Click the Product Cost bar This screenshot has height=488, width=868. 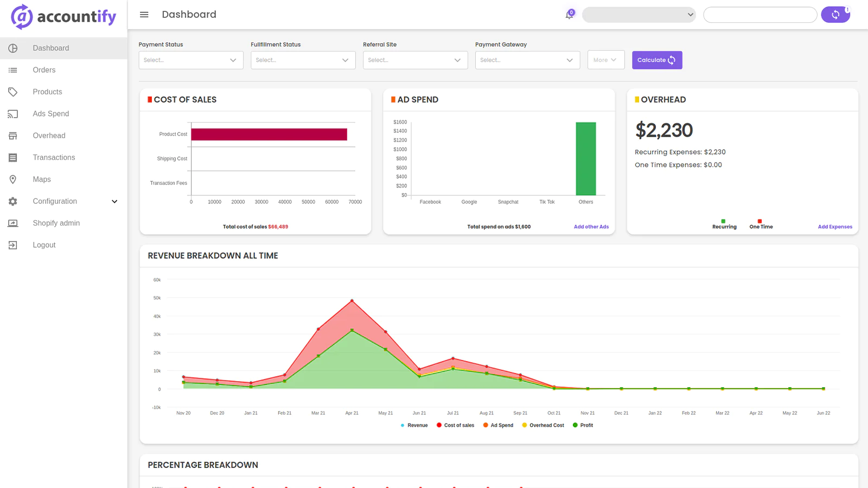click(269, 134)
